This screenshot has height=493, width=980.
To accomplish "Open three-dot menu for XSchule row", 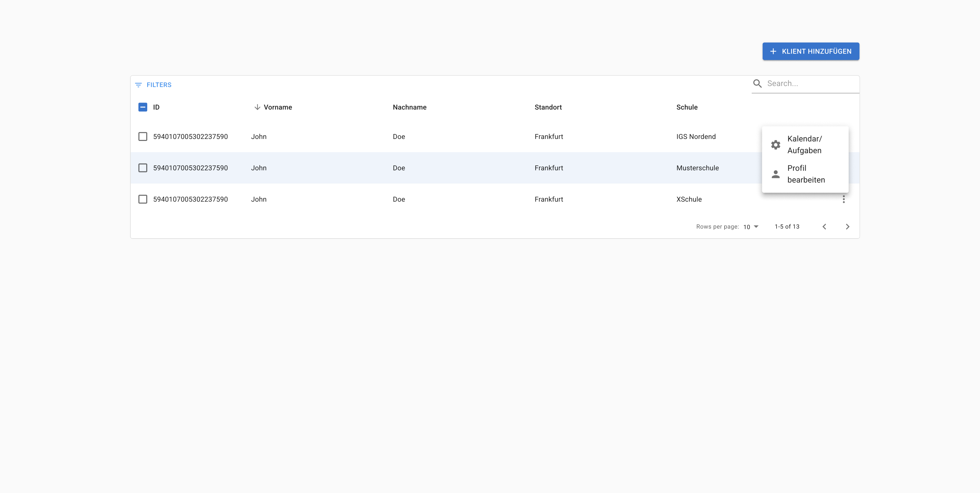I will click(843, 199).
